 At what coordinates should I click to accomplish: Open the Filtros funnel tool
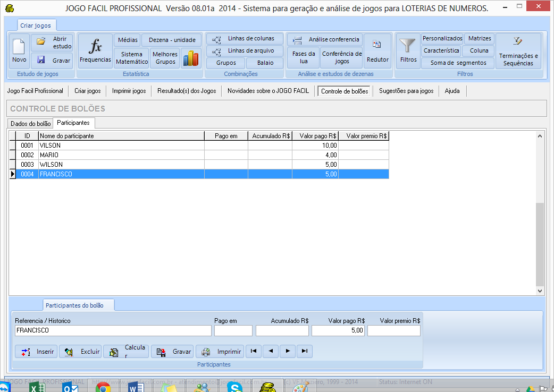pyautogui.click(x=408, y=51)
